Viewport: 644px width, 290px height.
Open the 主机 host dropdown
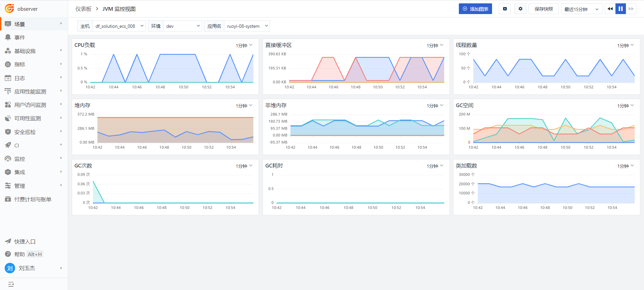pos(119,26)
